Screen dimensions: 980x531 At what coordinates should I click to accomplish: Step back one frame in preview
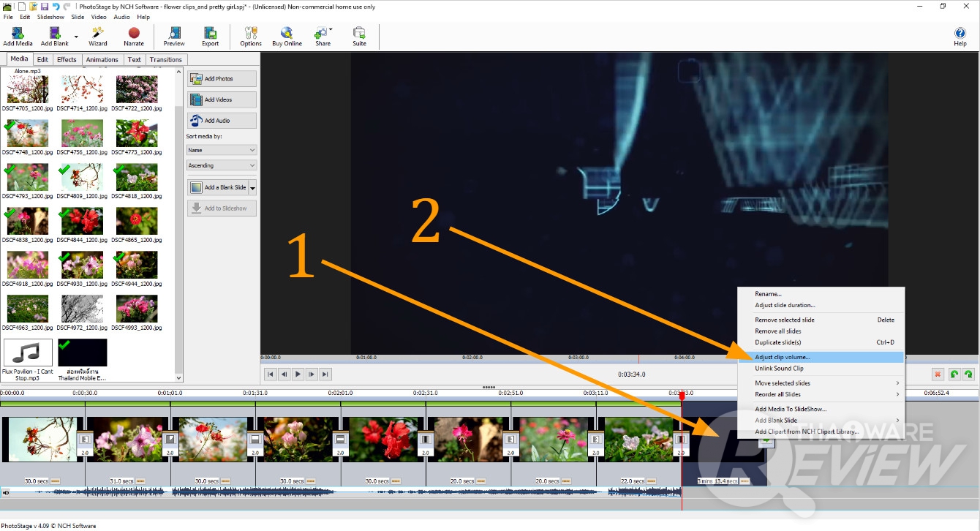(284, 374)
